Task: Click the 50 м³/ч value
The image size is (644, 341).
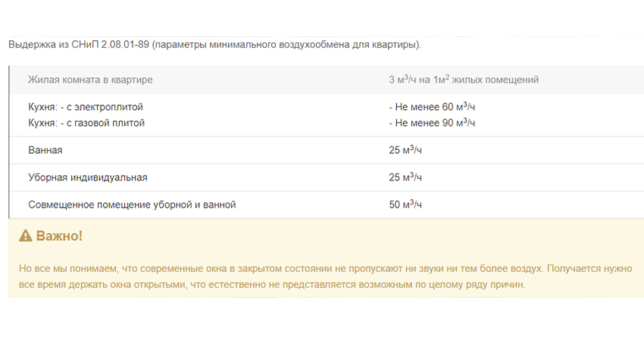Action: 405,204
